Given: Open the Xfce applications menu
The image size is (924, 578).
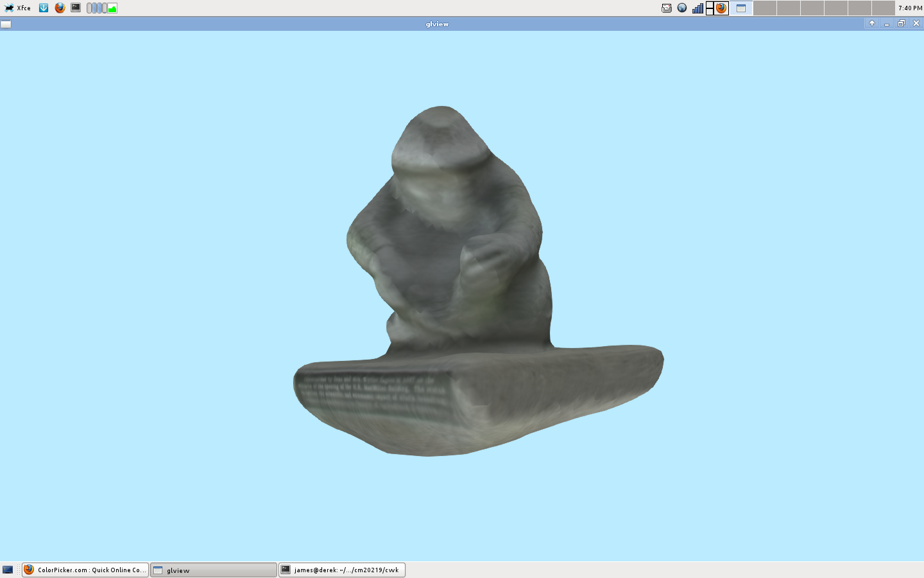Looking at the screenshot, I should [x=17, y=8].
